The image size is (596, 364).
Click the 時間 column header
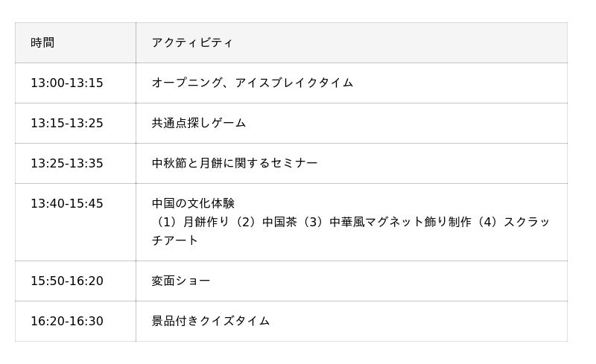coord(42,42)
